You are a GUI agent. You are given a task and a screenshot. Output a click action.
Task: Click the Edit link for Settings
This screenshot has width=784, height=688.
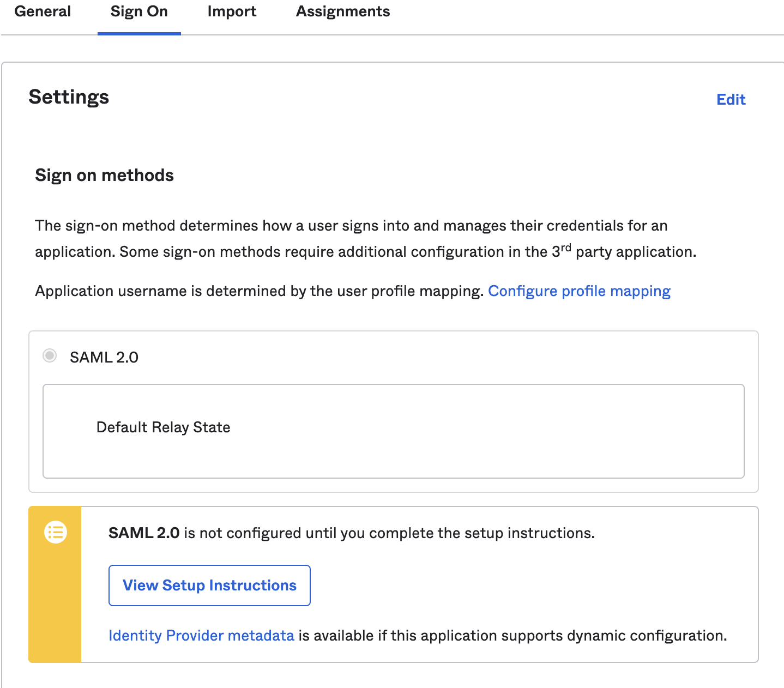click(x=731, y=99)
